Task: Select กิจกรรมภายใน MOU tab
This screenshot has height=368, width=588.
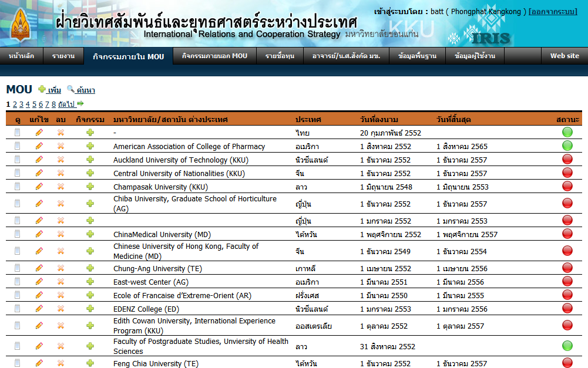Action: pyautogui.click(x=128, y=56)
